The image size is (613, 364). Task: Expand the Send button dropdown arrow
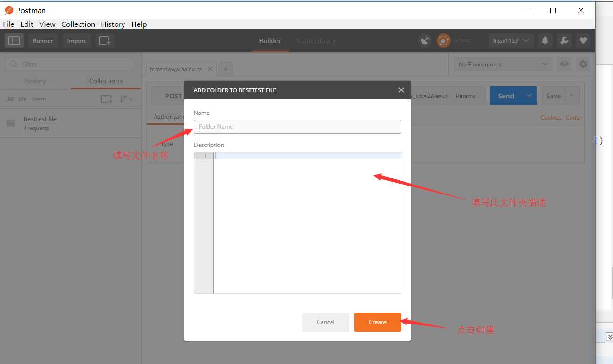point(529,96)
